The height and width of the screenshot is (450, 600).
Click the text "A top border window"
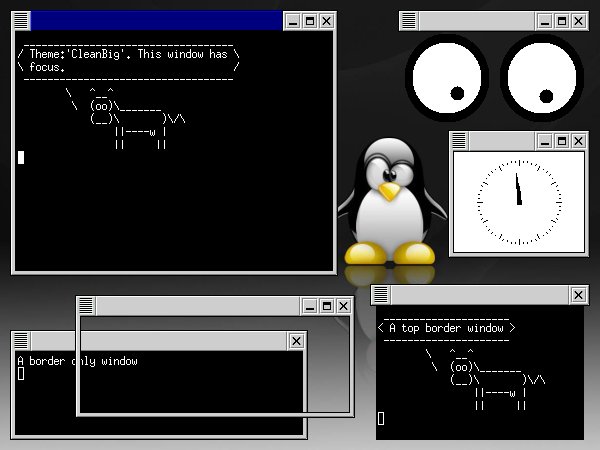446,328
